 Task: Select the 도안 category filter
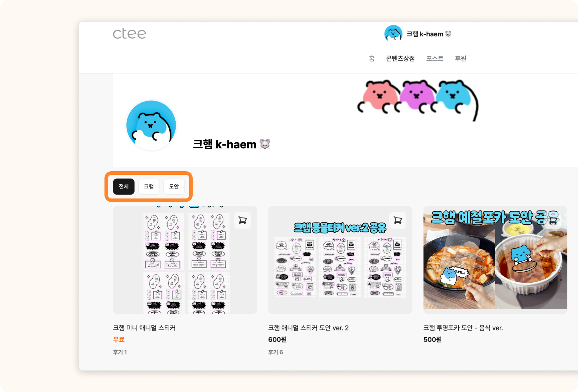pos(174,186)
